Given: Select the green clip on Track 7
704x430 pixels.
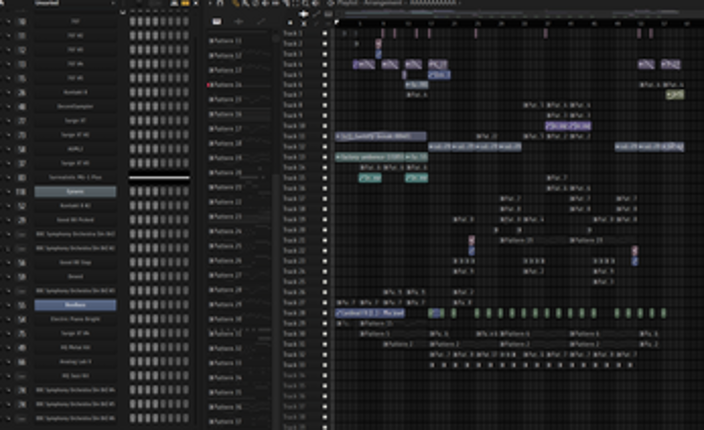Looking at the screenshot, I should tap(675, 95).
